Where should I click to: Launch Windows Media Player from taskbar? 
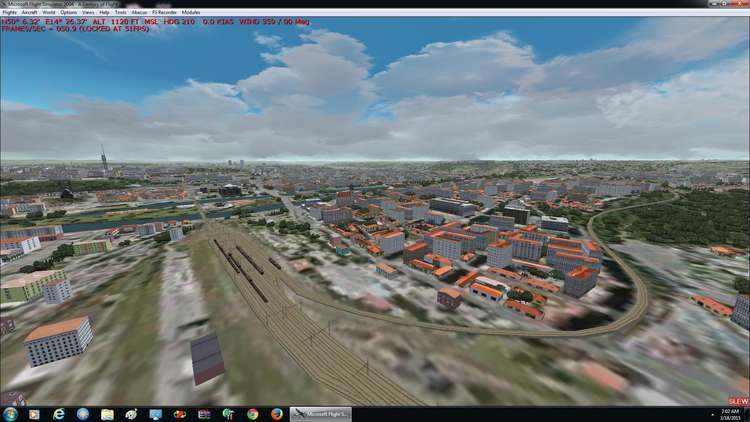(x=34, y=414)
